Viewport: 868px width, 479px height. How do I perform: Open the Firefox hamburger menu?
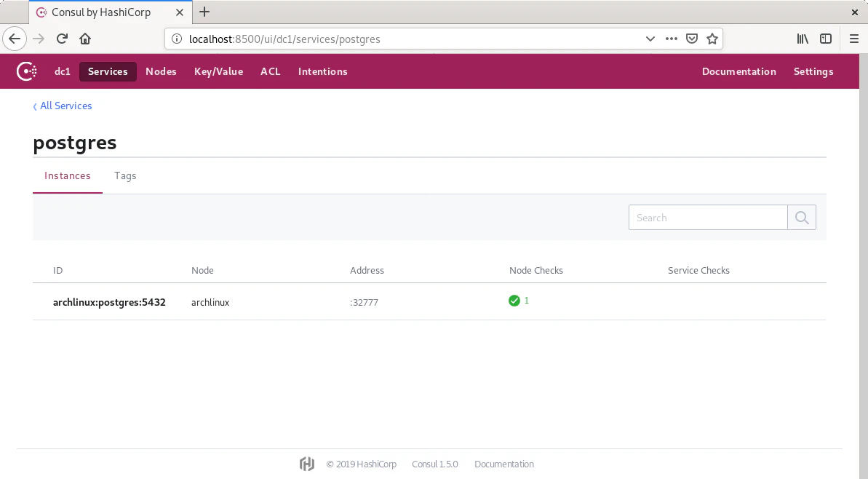click(x=853, y=39)
